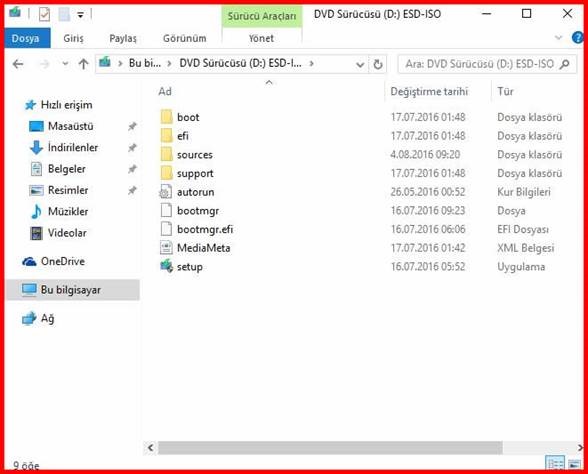Go up one folder level with the up arrow
This screenshot has width=588, height=474.
tap(83, 64)
